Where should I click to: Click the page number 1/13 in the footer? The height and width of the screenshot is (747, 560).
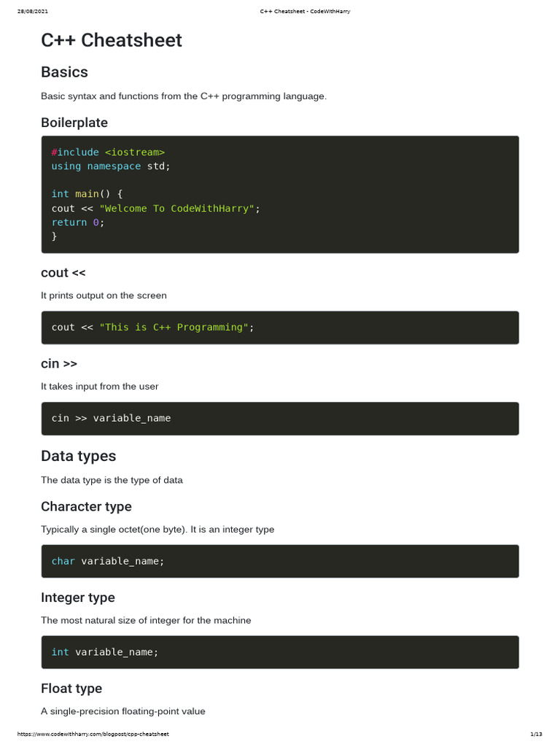pos(535,734)
